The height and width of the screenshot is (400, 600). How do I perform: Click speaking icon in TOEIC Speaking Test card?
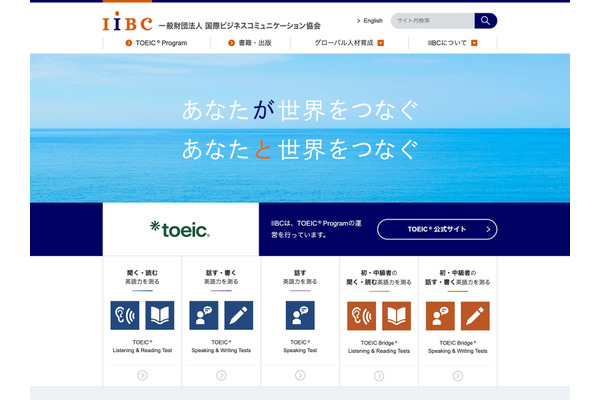[x=300, y=315]
